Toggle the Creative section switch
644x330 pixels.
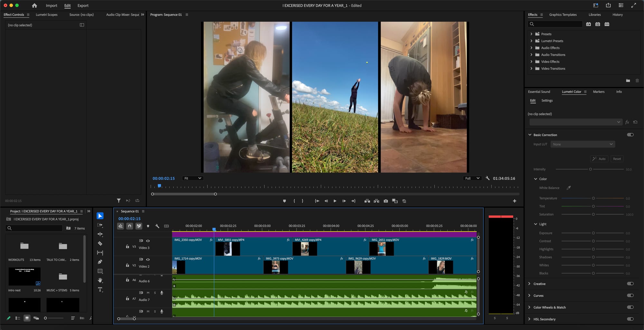[630, 284]
